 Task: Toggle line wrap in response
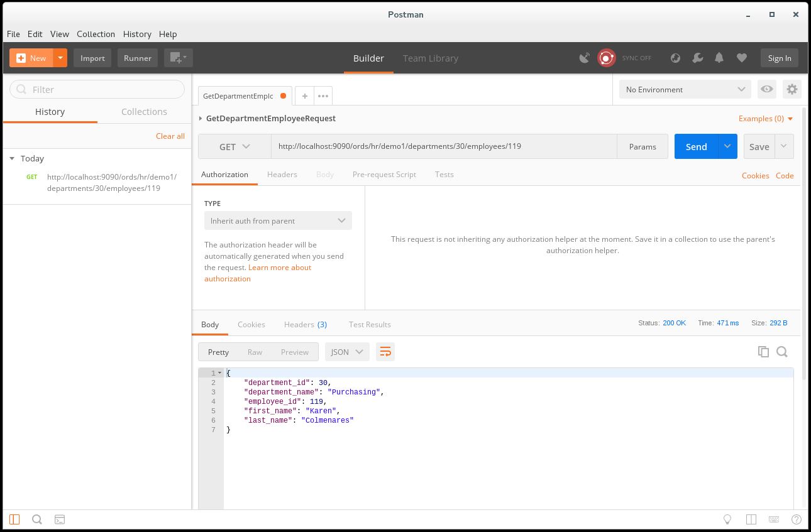pyautogui.click(x=385, y=352)
